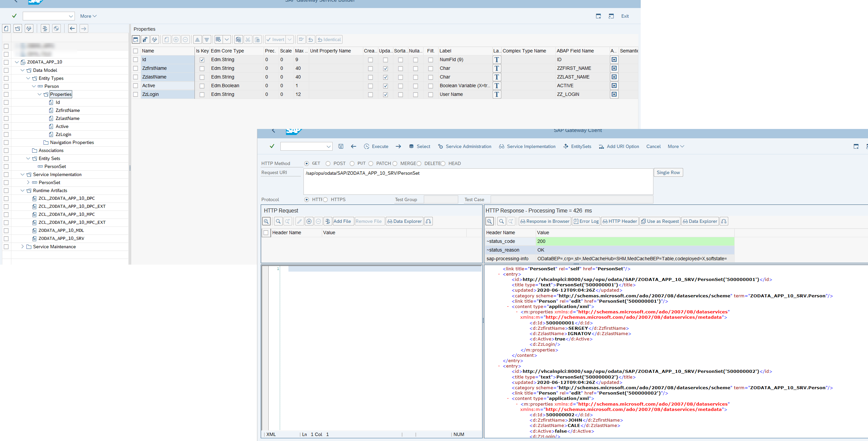Image resolution: width=868 pixels, height=441 pixels.
Task: Click the forward arrow in Service Builder tree toolbar
Action: pos(84,29)
